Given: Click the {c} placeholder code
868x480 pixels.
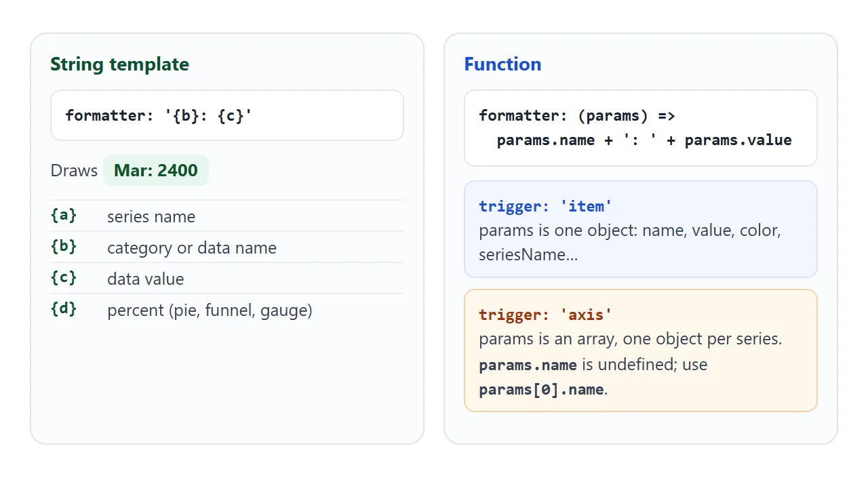Looking at the screenshot, I should click(x=64, y=278).
